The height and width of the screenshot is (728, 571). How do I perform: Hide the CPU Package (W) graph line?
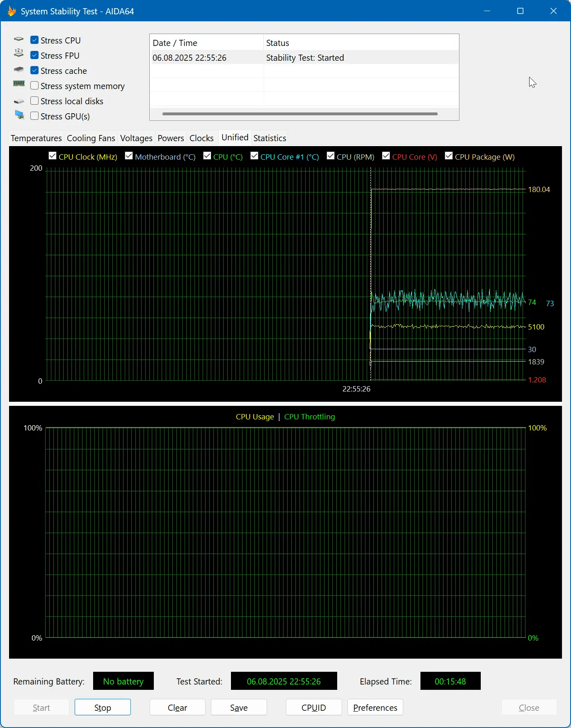click(449, 156)
